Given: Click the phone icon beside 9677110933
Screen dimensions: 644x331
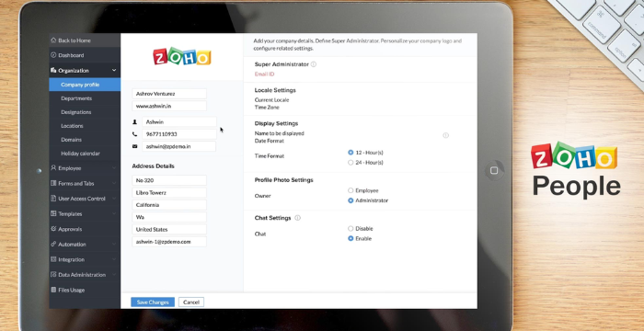Looking at the screenshot, I should pos(134,134).
